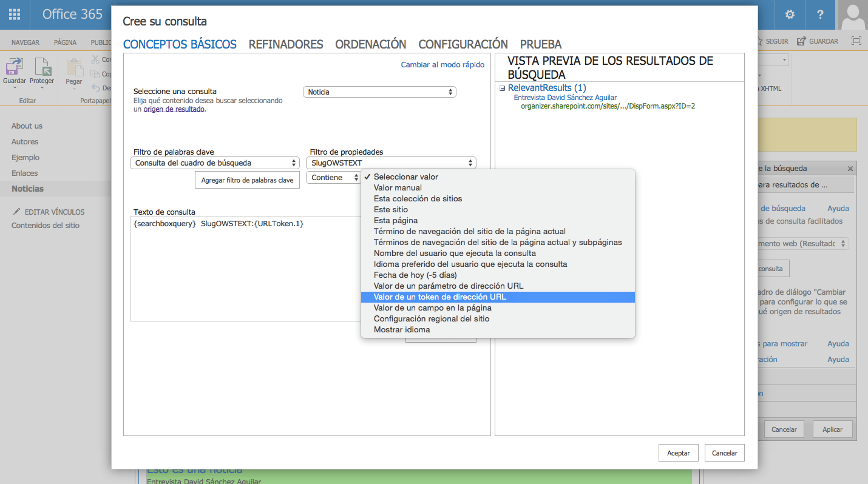868x484 pixels.
Task: Choose Valor manual from the list
Action: pos(398,188)
